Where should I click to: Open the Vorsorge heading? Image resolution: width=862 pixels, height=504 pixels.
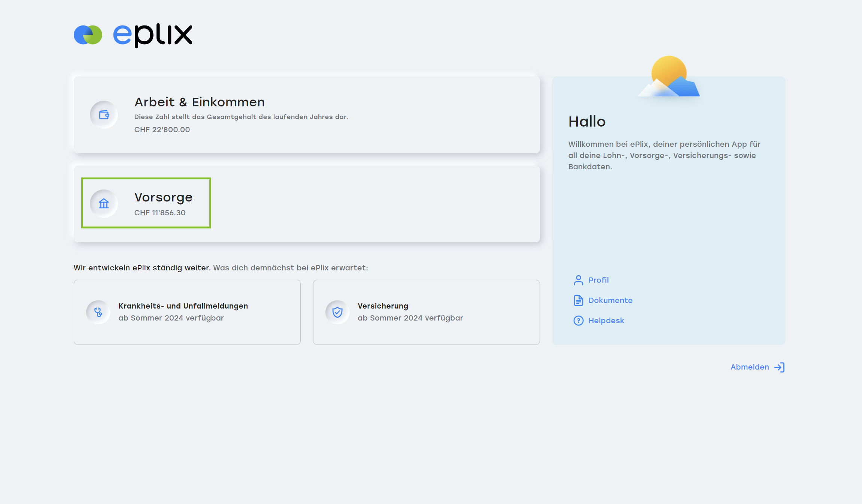point(163,197)
